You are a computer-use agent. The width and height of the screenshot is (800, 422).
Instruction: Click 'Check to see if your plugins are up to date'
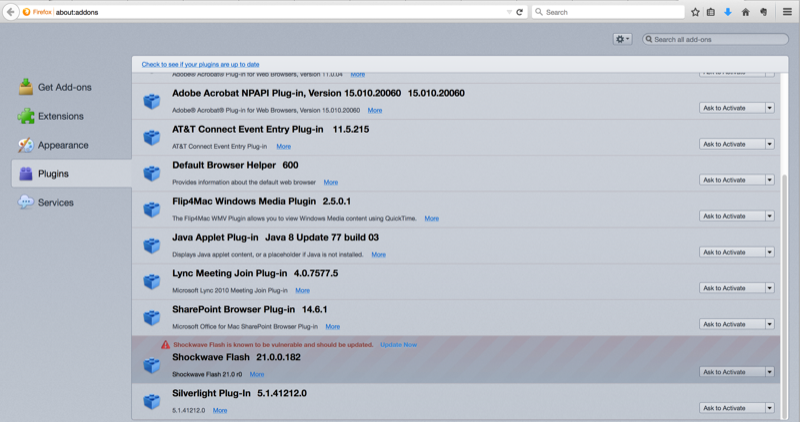[x=201, y=64]
